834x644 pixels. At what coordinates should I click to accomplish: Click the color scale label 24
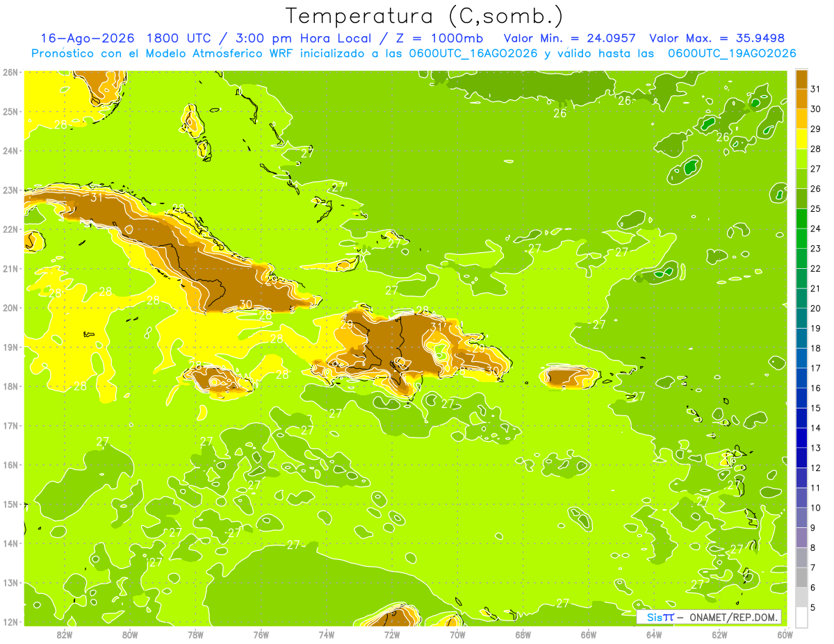point(816,229)
